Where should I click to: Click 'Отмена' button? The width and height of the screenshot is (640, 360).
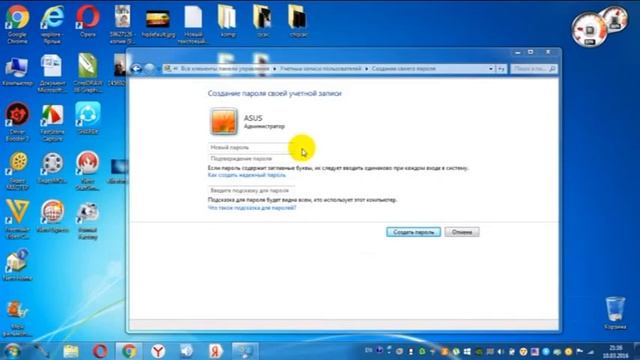point(462,232)
